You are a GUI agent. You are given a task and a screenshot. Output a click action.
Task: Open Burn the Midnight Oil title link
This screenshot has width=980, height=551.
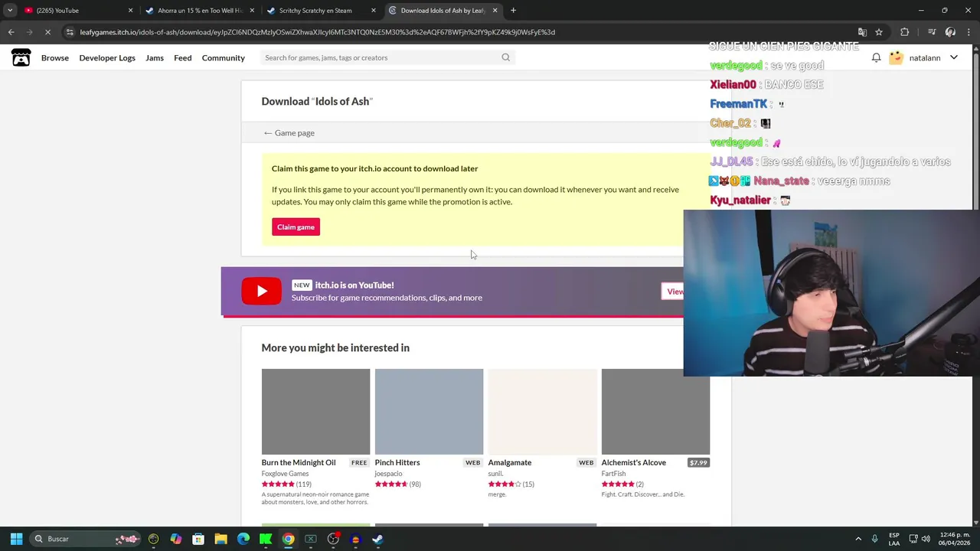299,462
